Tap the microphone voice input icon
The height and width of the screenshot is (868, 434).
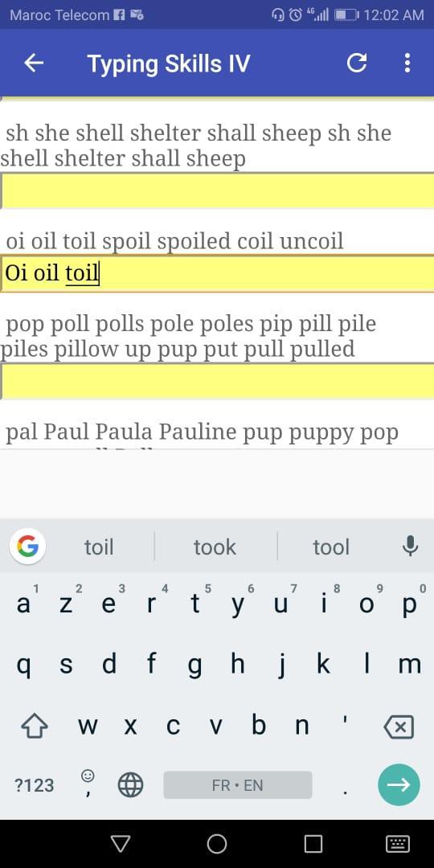(410, 547)
